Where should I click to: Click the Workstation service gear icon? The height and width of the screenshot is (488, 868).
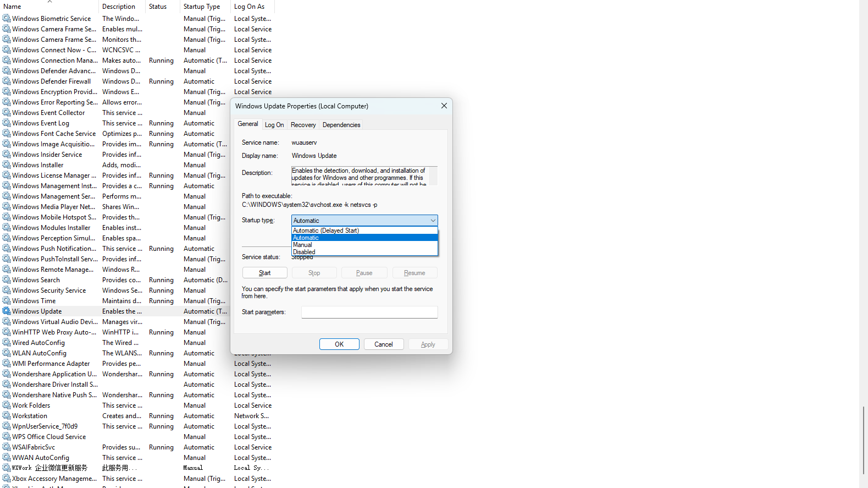point(7,416)
